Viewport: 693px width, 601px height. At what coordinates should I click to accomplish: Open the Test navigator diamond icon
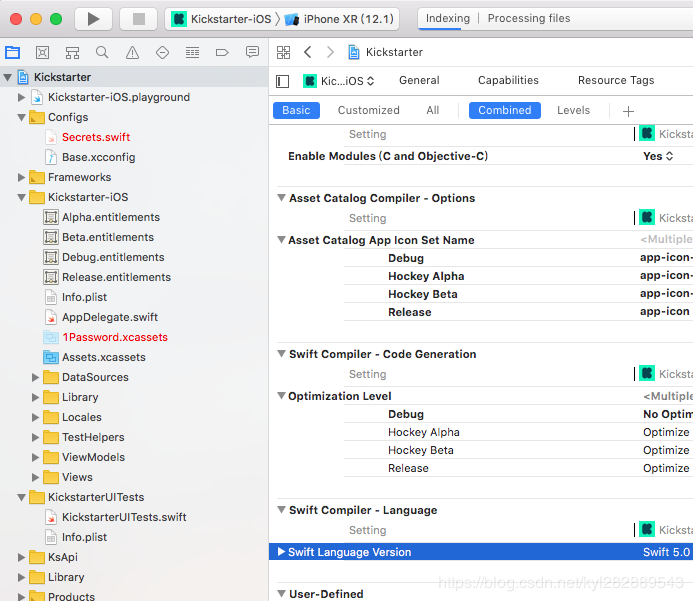tap(162, 53)
